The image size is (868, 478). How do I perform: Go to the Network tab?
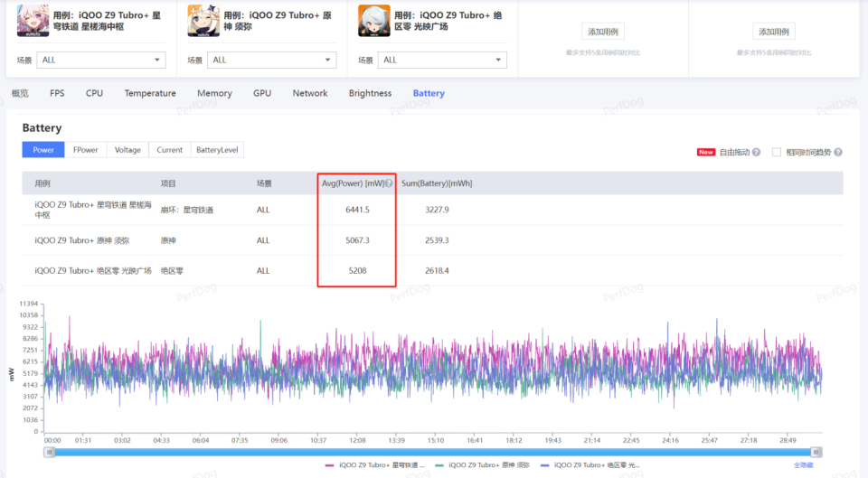pos(310,93)
